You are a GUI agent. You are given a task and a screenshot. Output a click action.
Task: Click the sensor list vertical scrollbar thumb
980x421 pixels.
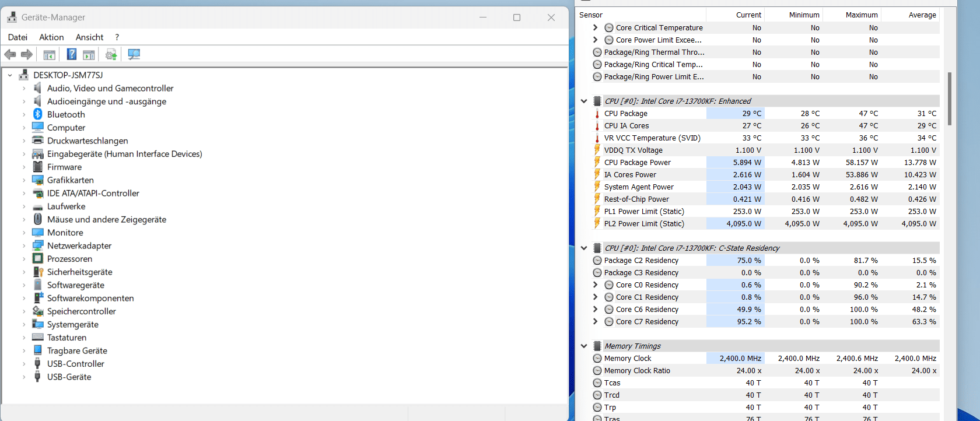tap(950, 99)
